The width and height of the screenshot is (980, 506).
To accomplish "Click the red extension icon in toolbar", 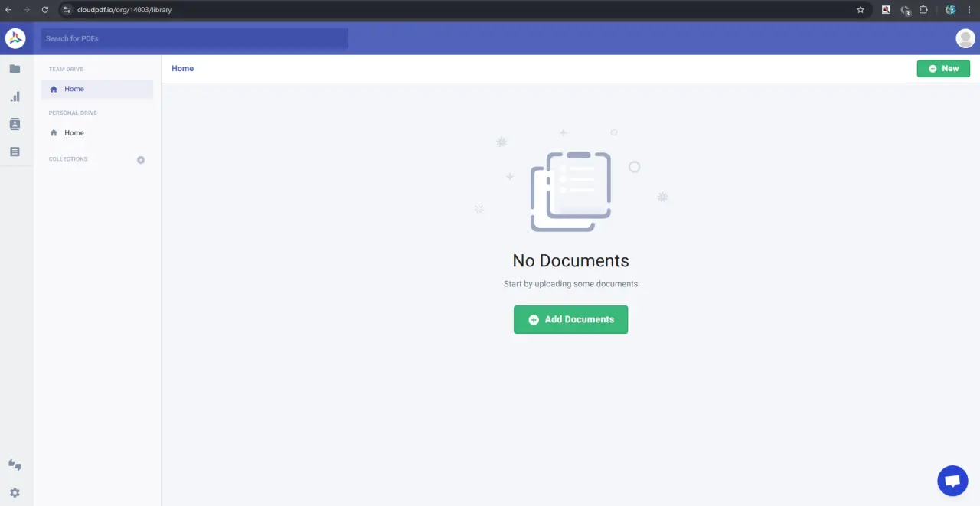I will [x=886, y=10].
